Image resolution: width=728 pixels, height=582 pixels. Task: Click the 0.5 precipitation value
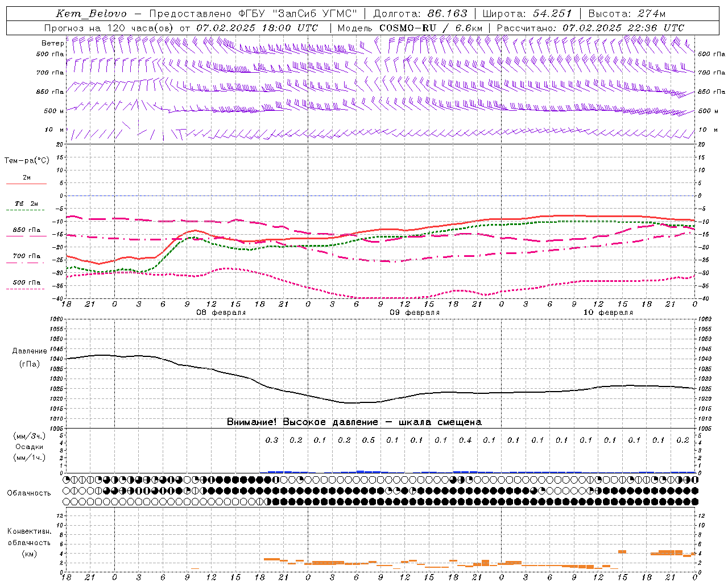[x=369, y=440]
